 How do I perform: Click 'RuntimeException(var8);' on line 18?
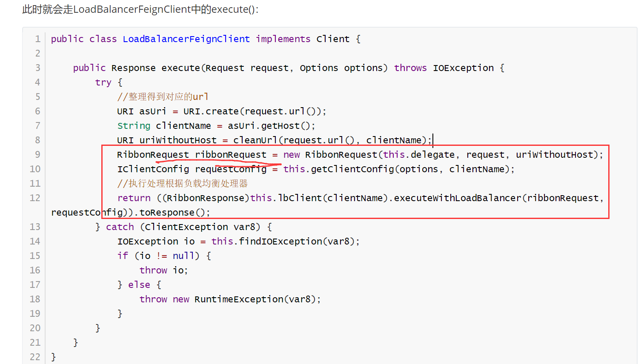(x=258, y=299)
